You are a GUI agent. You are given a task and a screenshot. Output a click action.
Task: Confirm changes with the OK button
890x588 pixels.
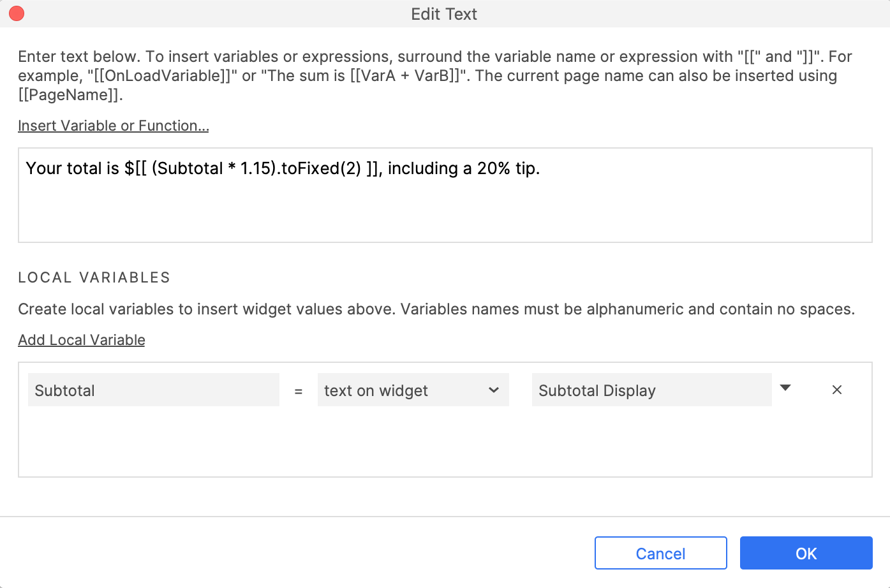click(x=806, y=553)
